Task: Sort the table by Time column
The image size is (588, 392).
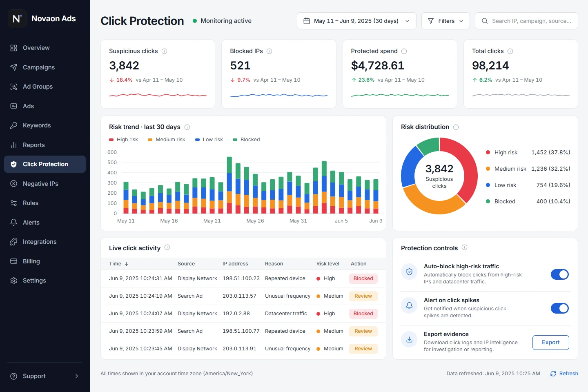Action: [118, 264]
